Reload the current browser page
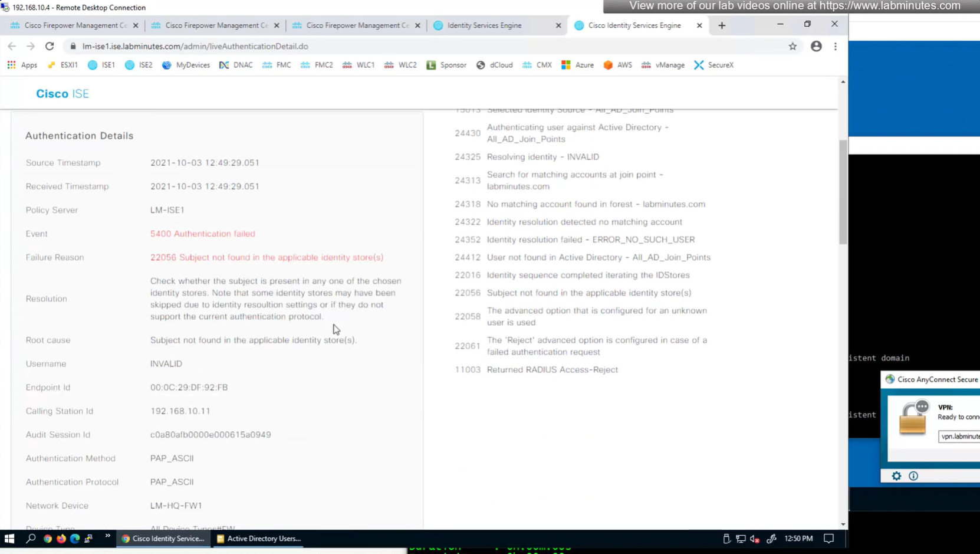 point(50,46)
